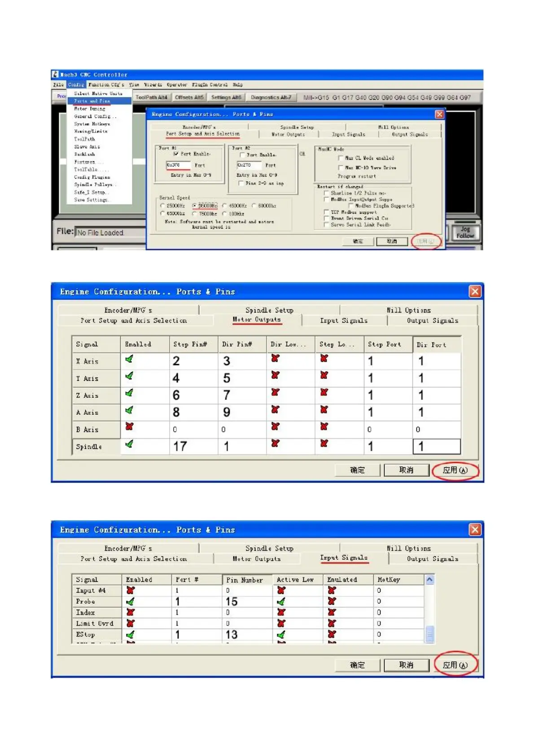The height and width of the screenshot is (756, 534).
Task: Open the PlugIn Control menu
Action: click(210, 85)
